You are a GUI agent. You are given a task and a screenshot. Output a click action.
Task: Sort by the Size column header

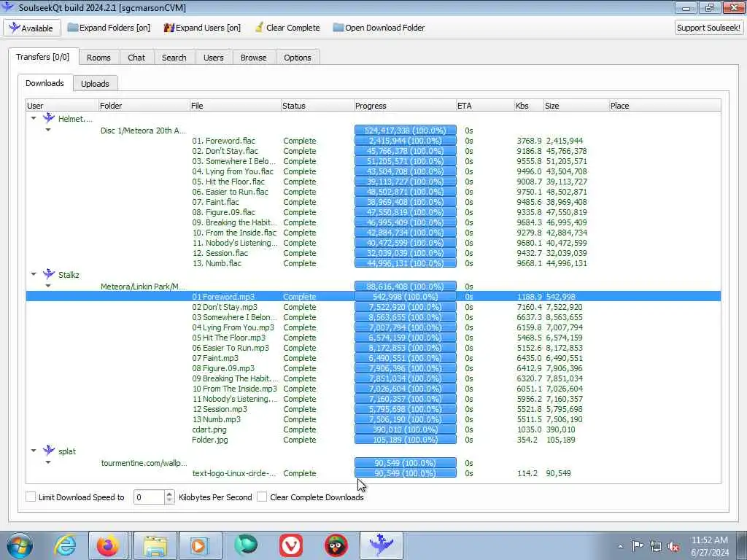[x=576, y=106]
